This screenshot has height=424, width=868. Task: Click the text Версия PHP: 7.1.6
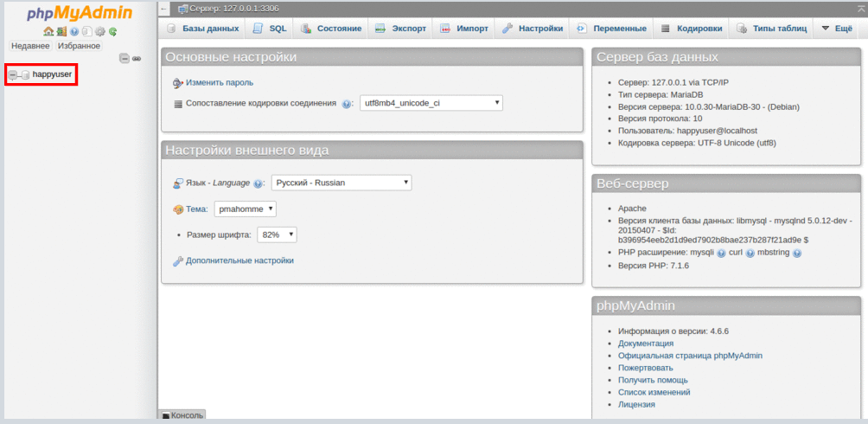click(x=654, y=266)
